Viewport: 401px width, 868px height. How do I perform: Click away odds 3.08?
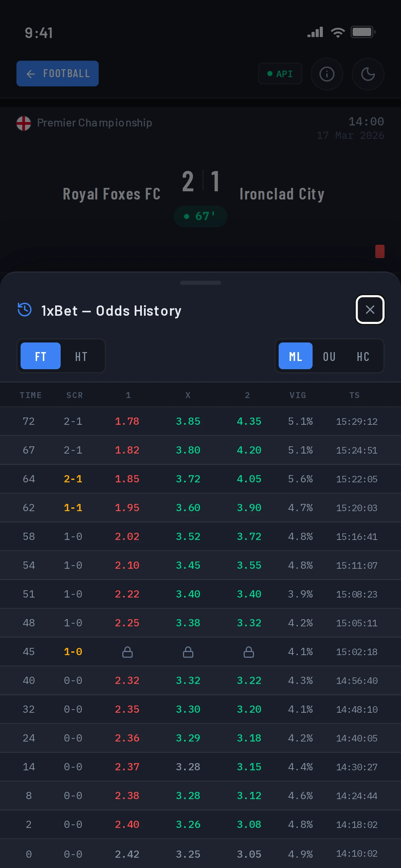tap(249, 824)
